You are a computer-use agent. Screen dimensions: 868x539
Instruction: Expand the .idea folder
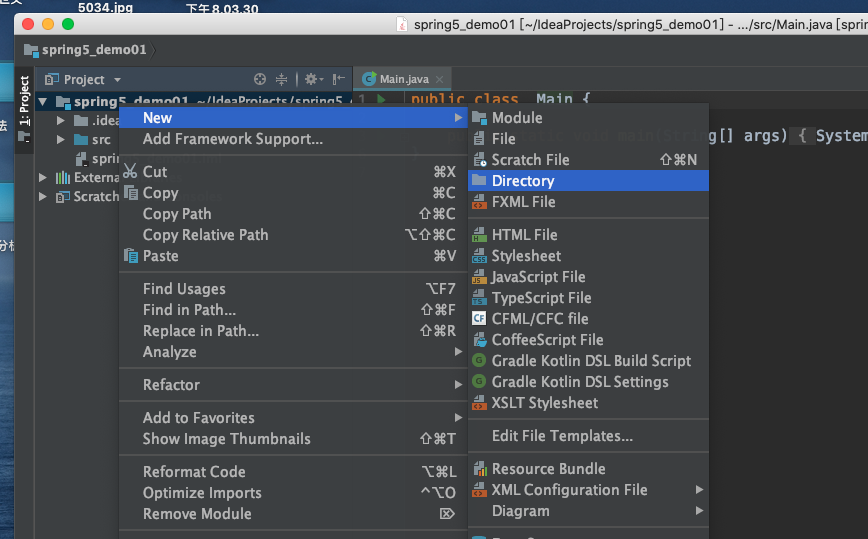[x=61, y=120]
